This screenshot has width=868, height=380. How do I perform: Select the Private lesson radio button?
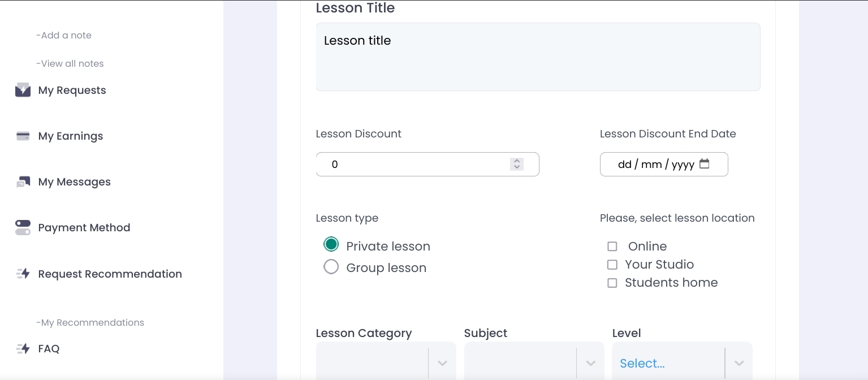click(331, 245)
